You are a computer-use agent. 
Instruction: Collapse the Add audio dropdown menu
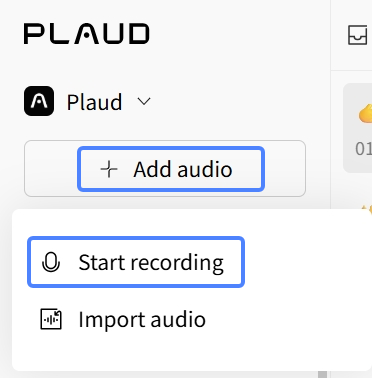(171, 169)
